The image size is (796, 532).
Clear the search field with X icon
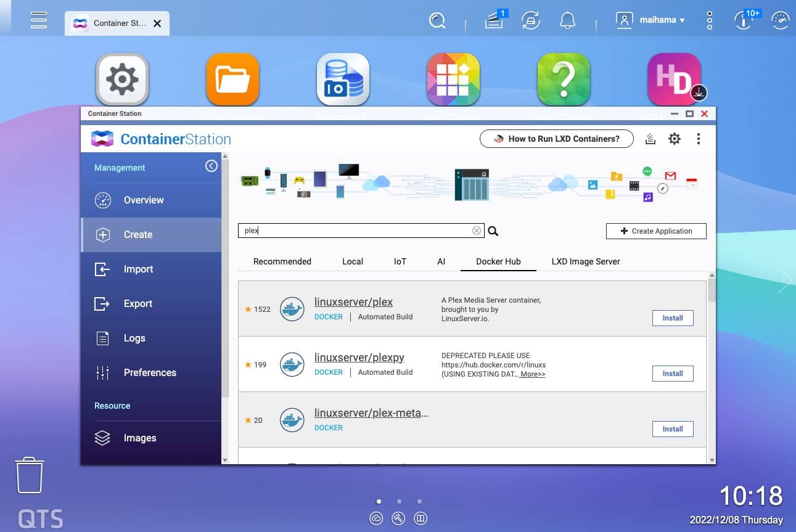[x=477, y=231]
